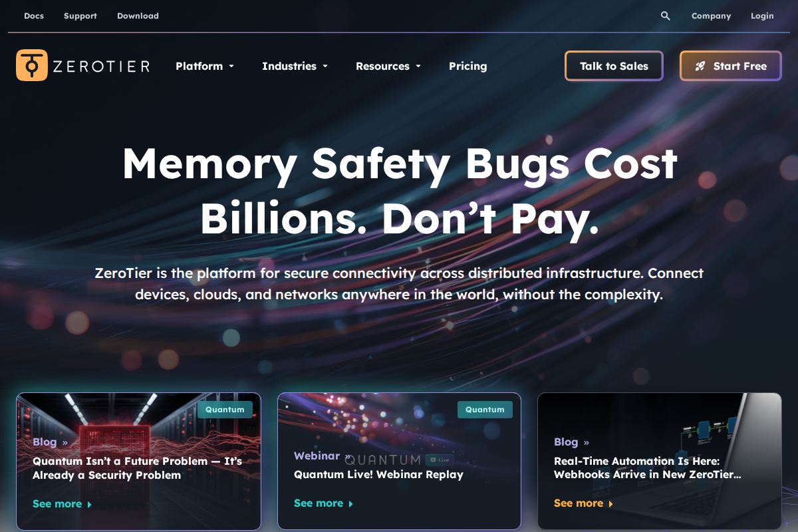
Task: Click the hero subtitle starting 'ZeroTier is the platform'
Action: pyautogui.click(x=399, y=284)
